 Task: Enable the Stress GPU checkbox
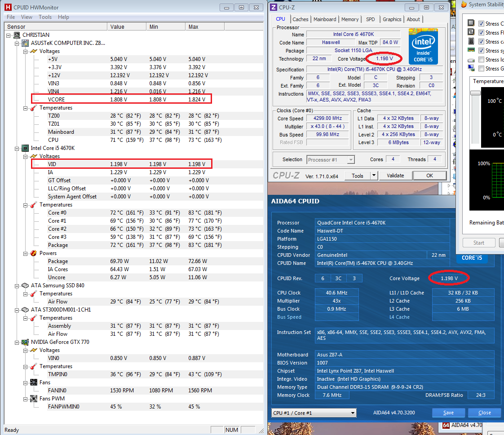pyautogui.click(x=481, y=68)
